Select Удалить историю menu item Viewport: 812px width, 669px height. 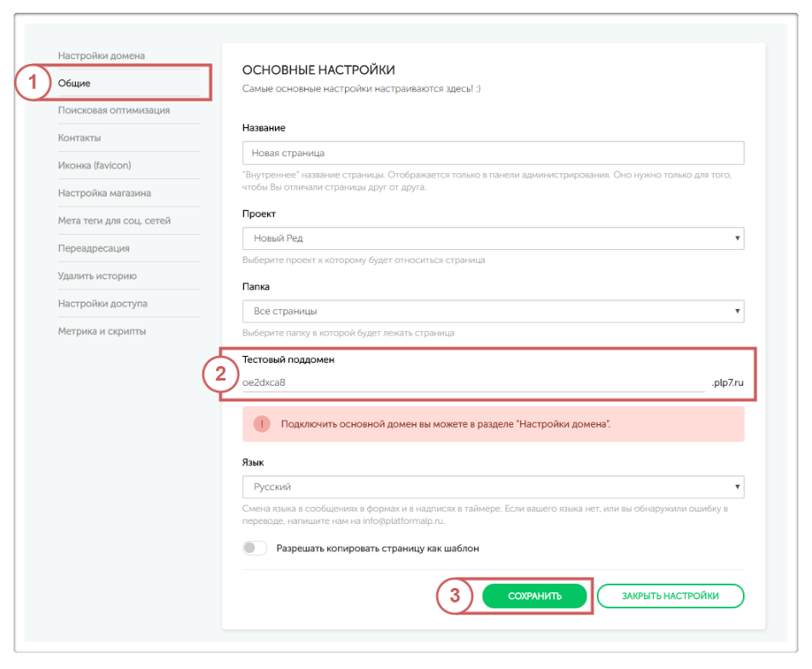click(97, 276)
